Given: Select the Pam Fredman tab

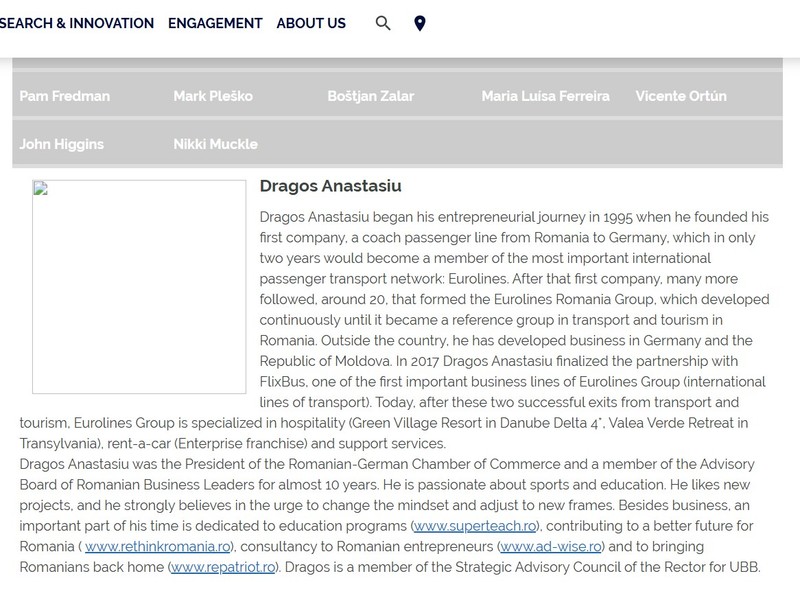Looking at the screenshot, I should click(65, 96).
